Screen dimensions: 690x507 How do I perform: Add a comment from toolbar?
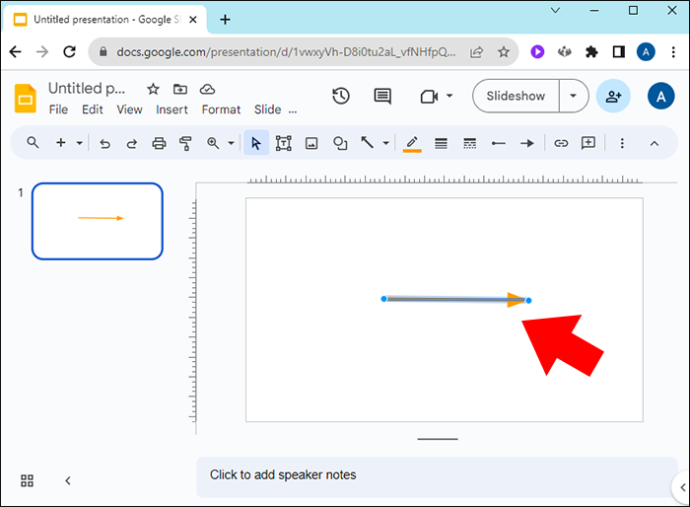click(x=588, y=143)
